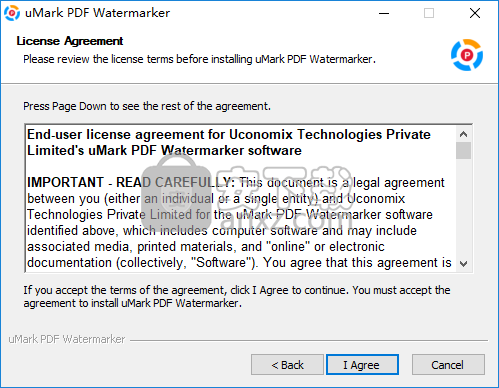Go to the previous step with Back

(287, 365)
